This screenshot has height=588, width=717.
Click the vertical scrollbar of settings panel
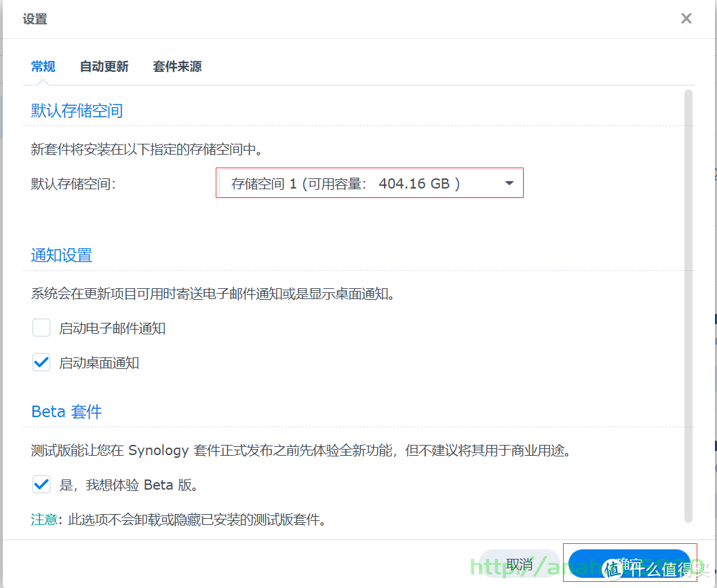point(689,305)
